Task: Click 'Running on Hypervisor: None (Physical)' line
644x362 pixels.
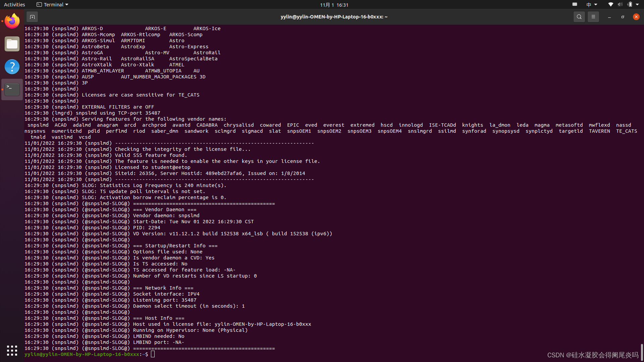Action: 136,330
